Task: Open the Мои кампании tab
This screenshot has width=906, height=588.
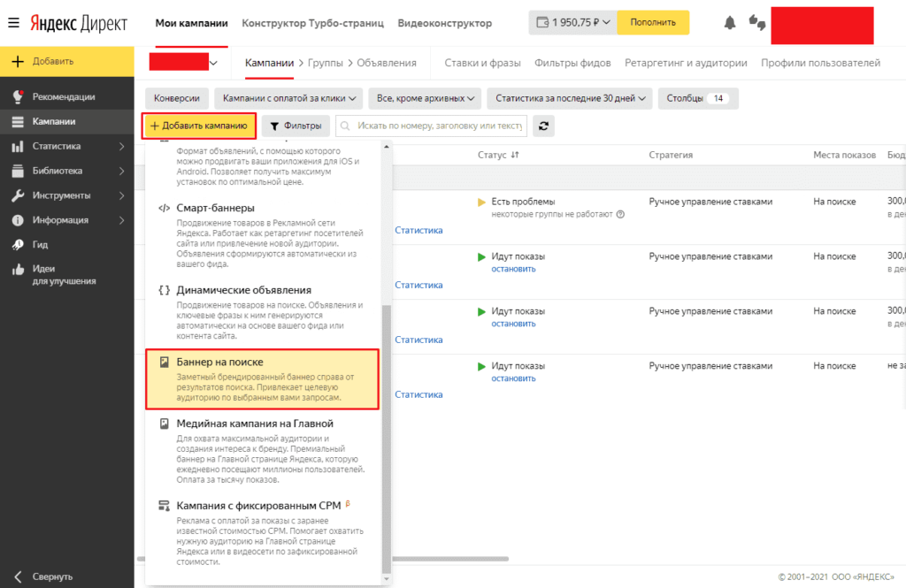Action: [x=191, y=23]
